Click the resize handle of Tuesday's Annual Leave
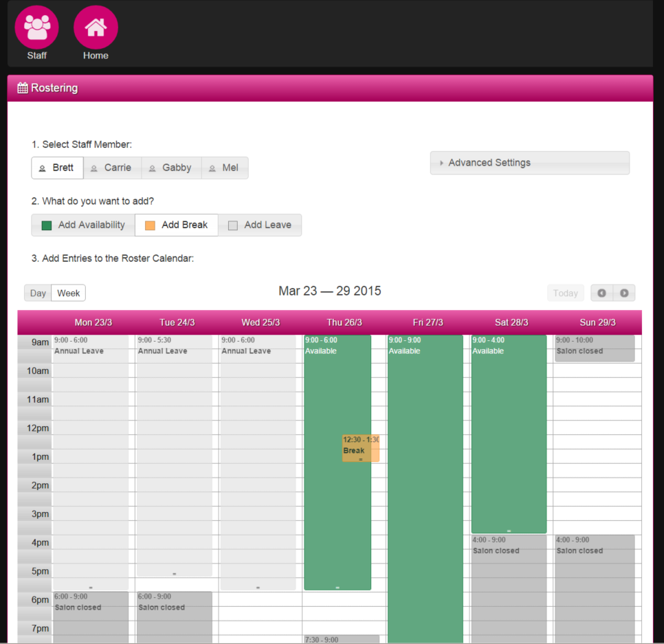This screenshot has height=644, width=664. (174, 574)
